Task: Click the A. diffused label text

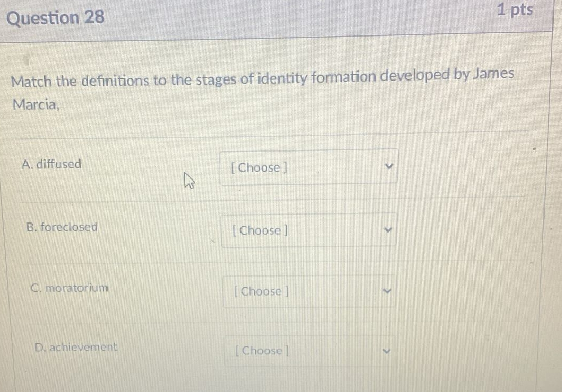Action: click(x=52, y=164)
